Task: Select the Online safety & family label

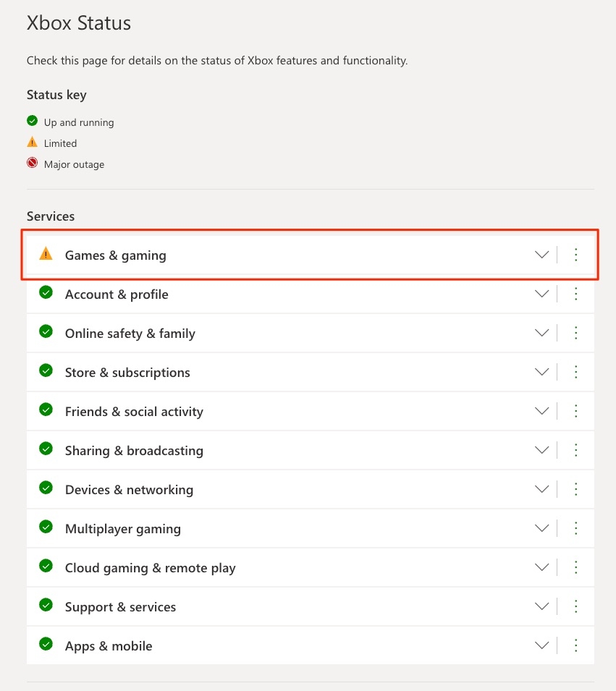Action: click(130, 334)
